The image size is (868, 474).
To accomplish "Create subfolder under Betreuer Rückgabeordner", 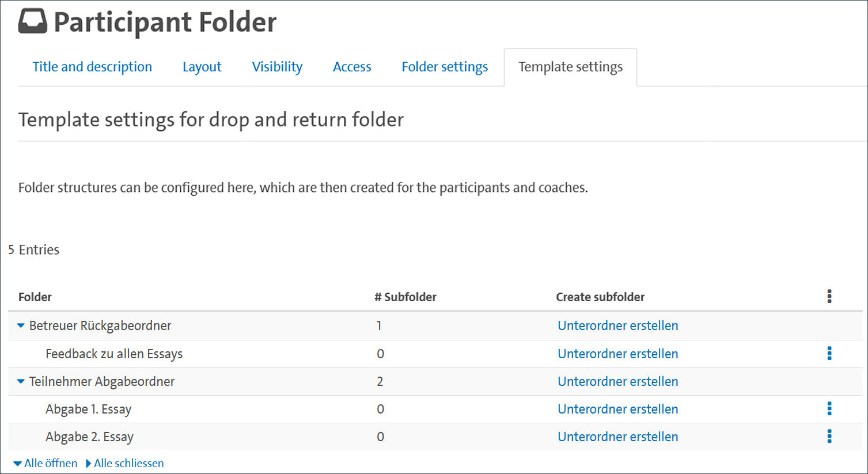I will pos(617,326).
